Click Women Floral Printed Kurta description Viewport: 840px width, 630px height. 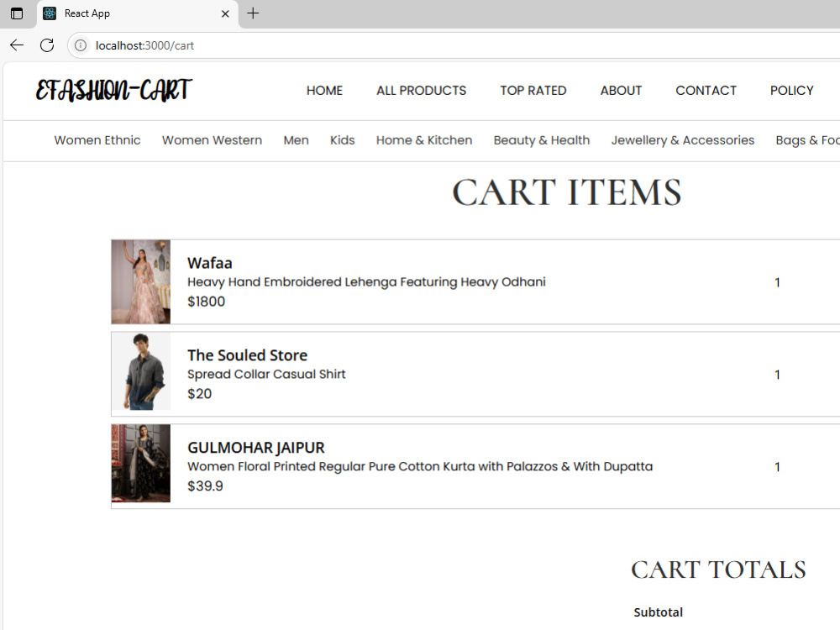tap(420, 466)
